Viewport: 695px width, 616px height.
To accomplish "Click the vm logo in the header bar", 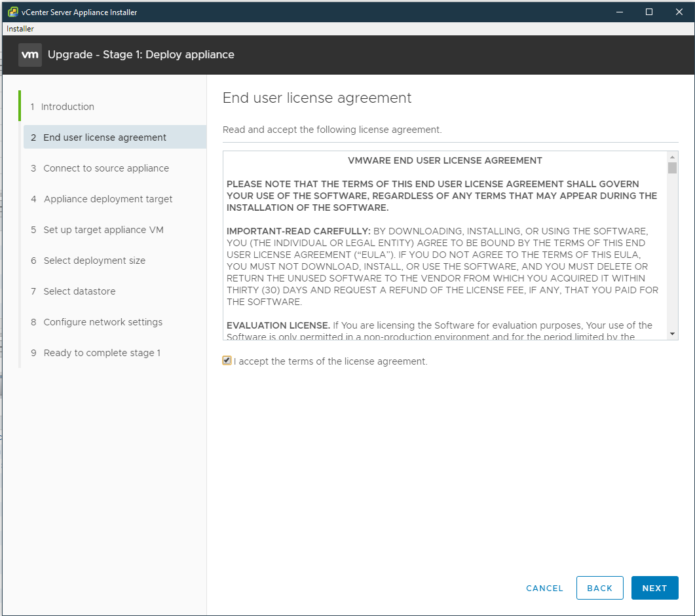I will click(x=29, y=54).
